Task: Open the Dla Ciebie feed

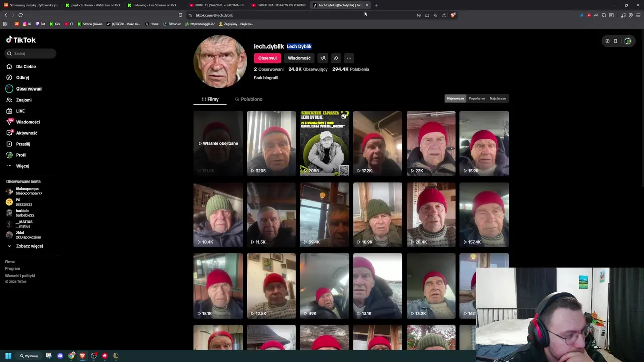Action: coord(21,66)
